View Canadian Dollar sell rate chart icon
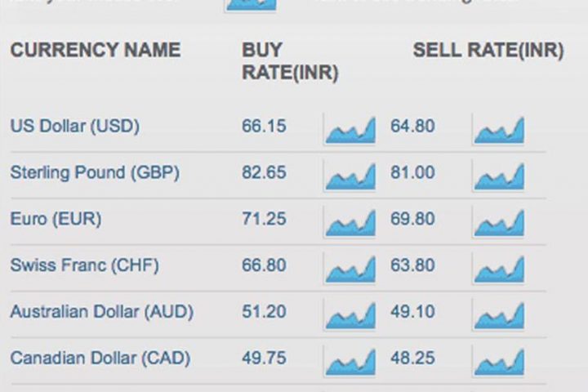The image size is (588, 392). [x=498, y=361]
